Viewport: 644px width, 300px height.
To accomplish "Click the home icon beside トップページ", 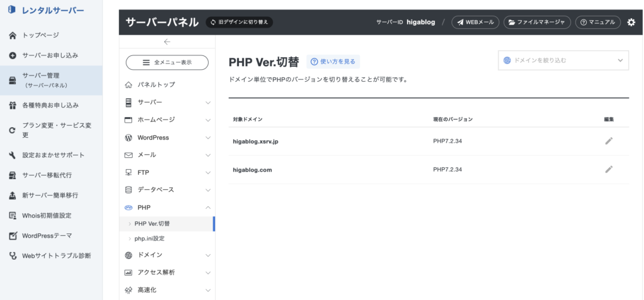I will pos(13,35).
